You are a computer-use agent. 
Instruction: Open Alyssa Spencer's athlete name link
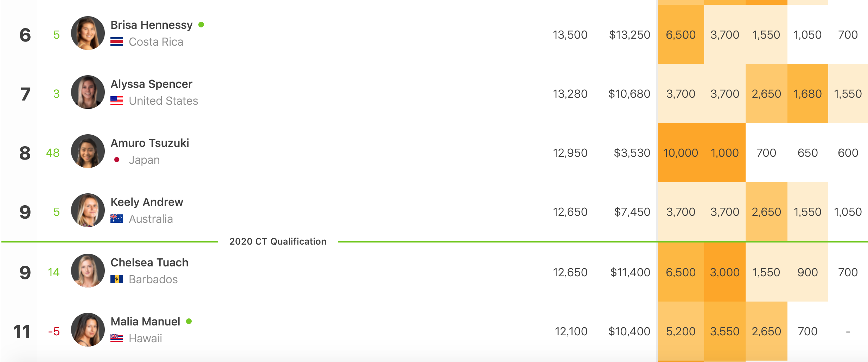(151, 84)
